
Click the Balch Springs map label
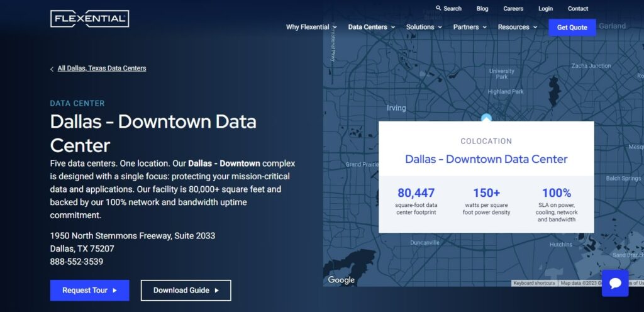tap(623, 179)
